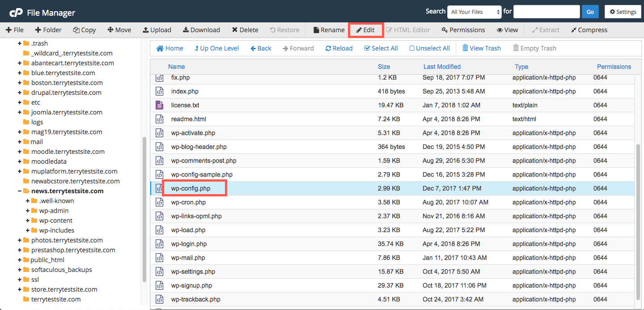Delete the selected file
Viewport: 644px width, 310px height.
(245, 30)
